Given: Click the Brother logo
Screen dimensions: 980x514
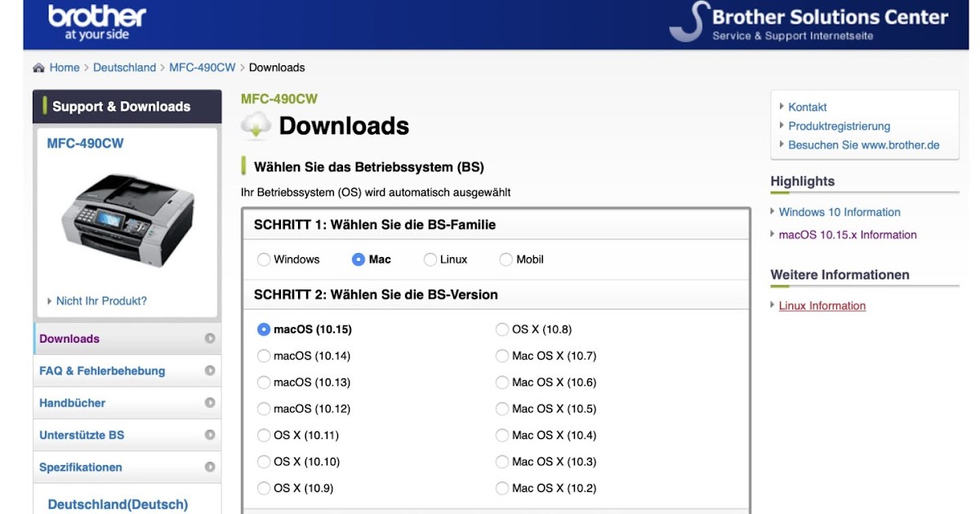Looking at the screenshot, I should [x=97, y=22].
